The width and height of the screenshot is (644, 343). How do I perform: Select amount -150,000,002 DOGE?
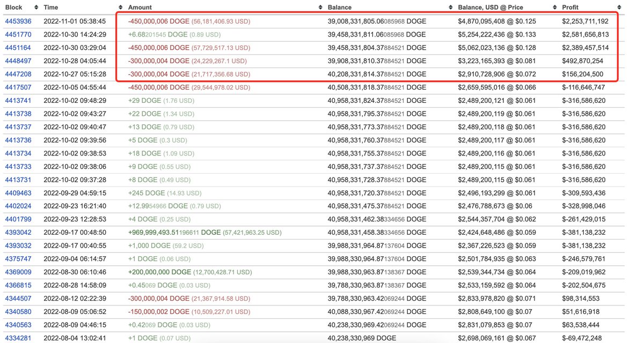point(158,312)
